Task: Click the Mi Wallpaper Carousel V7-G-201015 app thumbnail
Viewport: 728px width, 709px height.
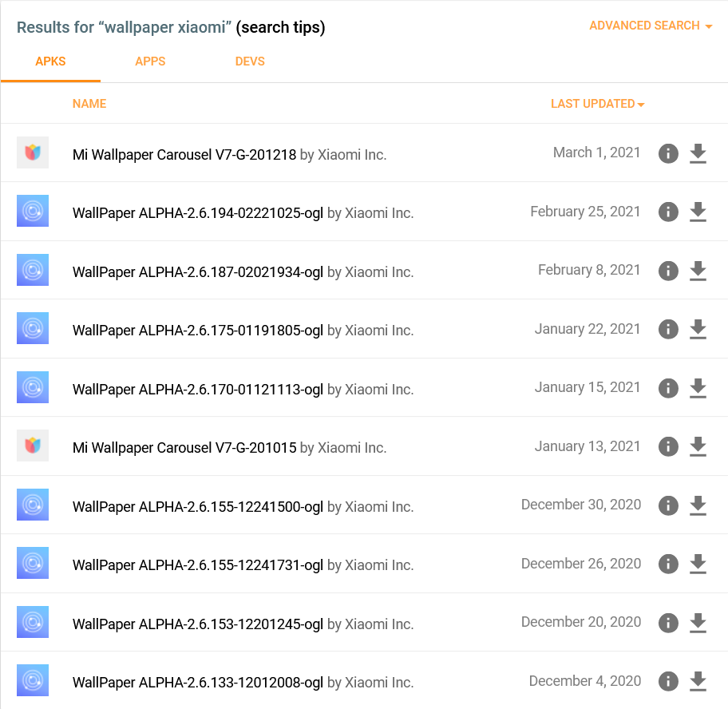Action: coord(33,446)
